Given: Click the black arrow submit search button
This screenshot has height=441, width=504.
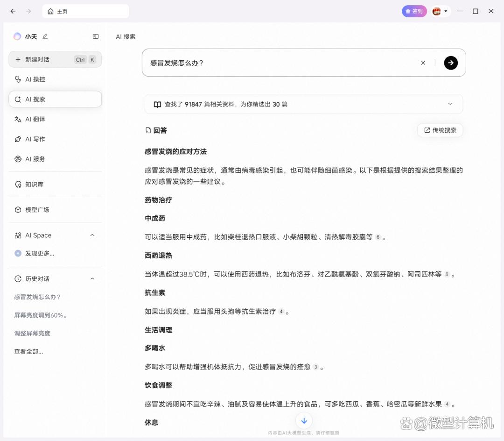Looking at the screenshot, I should (x=450, y=63).
